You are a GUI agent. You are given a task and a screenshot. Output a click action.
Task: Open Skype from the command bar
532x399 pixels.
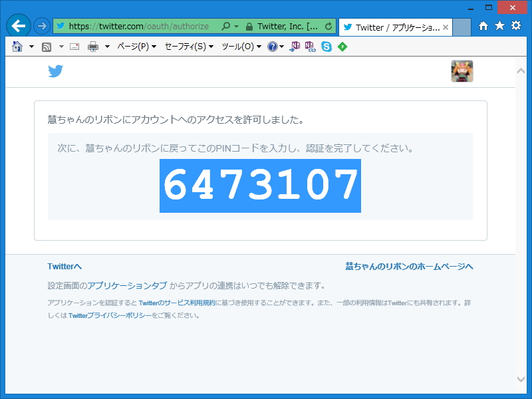pyautogui.click(x=326, y=47)
